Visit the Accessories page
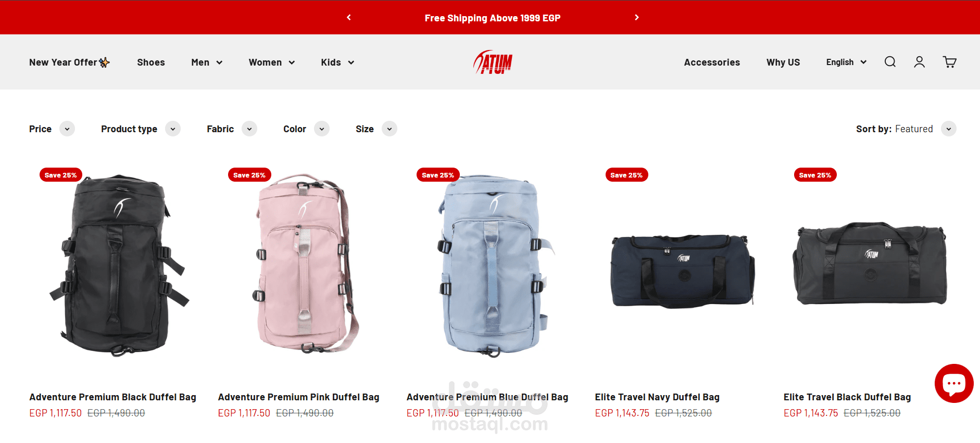980x443 pixels. [x=712, y=62]
